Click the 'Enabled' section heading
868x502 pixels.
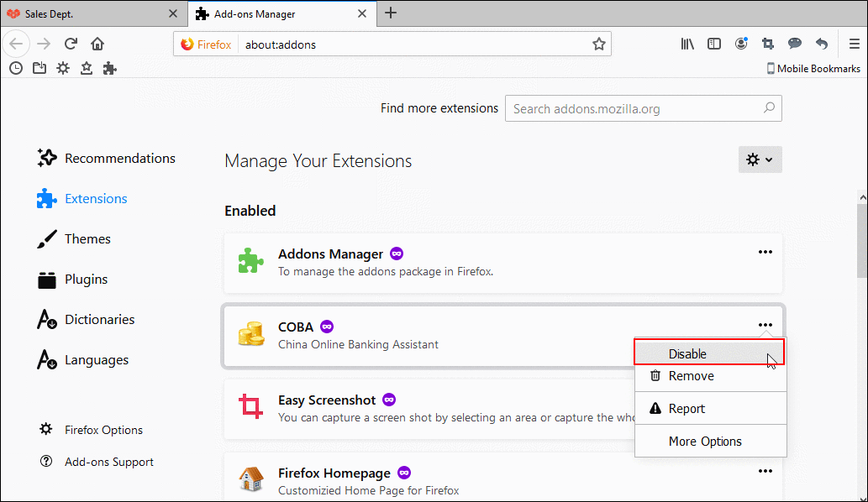coord(250,211)
